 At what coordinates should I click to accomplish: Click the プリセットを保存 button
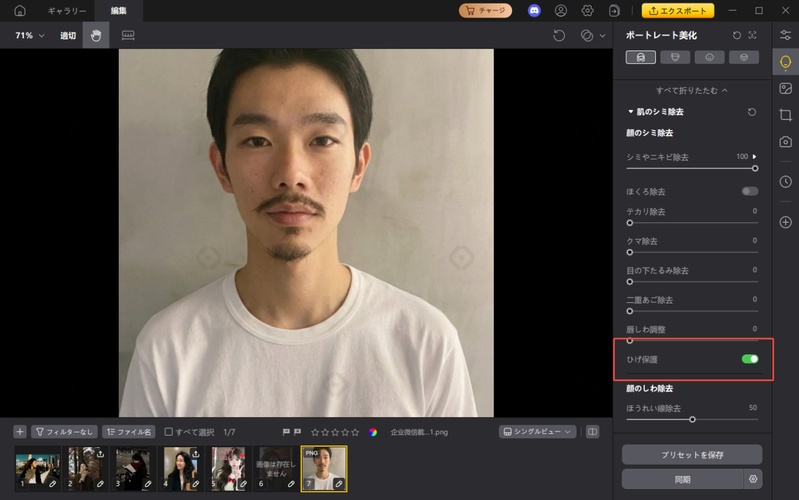click(691, 455)
